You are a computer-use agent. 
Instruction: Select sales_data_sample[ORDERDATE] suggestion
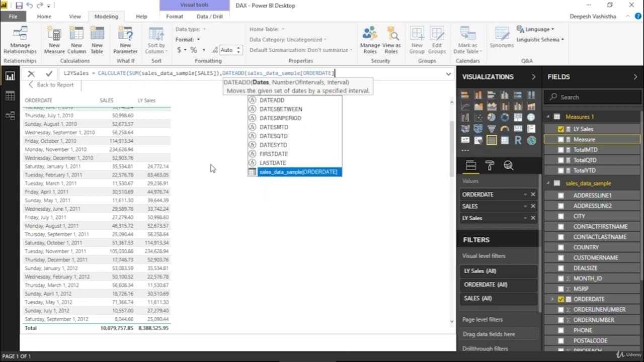pos(295,172)
